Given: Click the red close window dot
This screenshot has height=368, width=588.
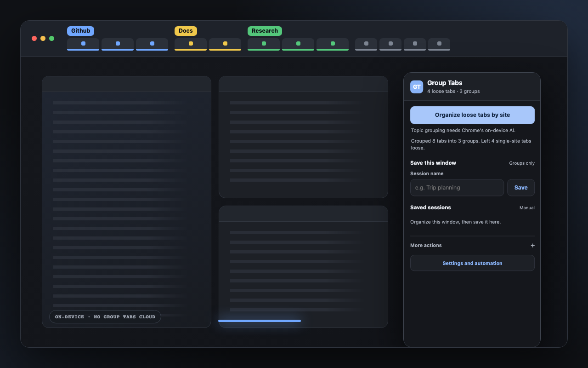Looking at the screenshot, I should [34, 38].
